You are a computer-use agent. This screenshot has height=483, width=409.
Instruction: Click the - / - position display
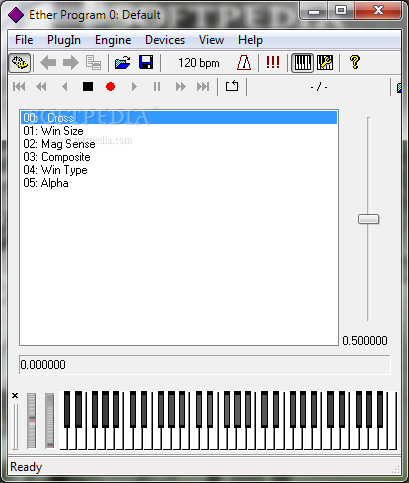pos(319,87)
